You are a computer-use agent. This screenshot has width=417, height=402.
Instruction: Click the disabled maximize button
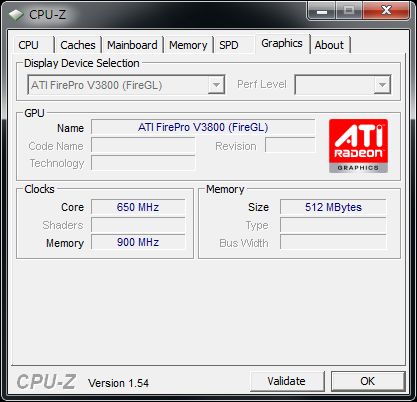(x=349, y=11)
